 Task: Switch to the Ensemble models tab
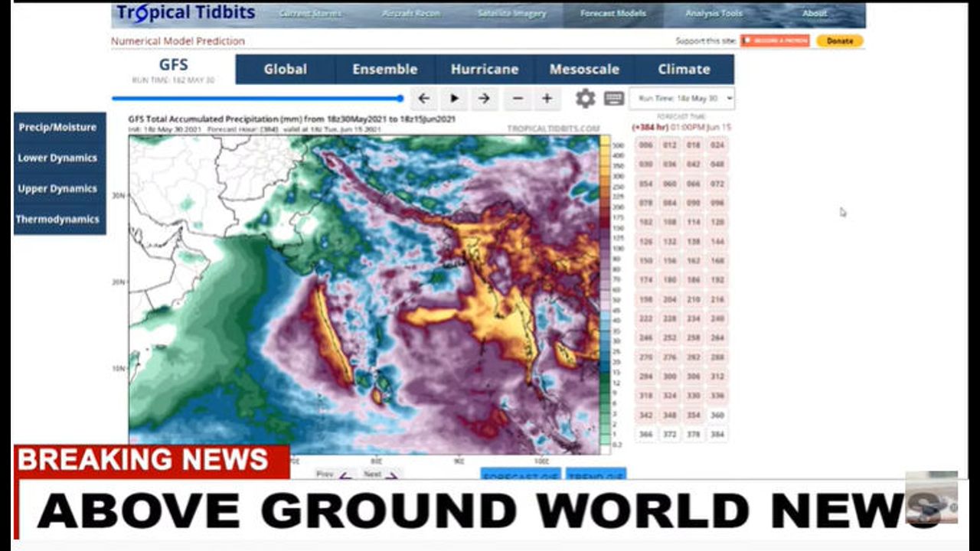click(x=384, y=69)
